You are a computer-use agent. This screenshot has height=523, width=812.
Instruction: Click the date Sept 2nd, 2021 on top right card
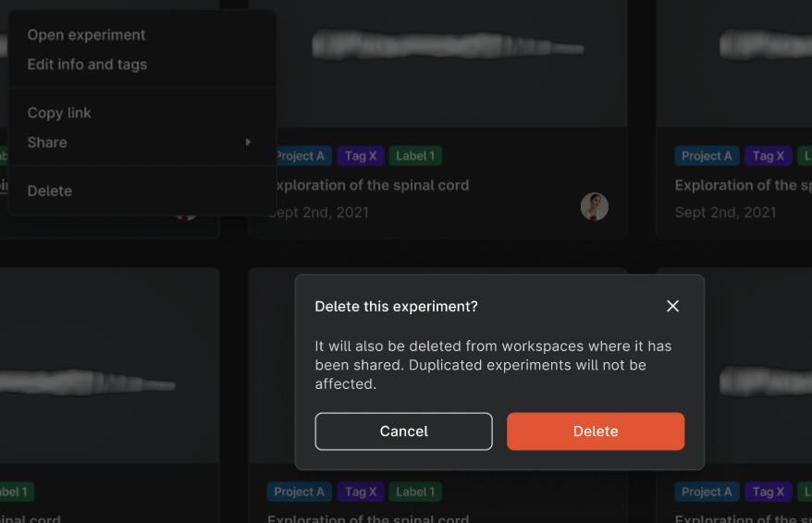tap(725, 213)
